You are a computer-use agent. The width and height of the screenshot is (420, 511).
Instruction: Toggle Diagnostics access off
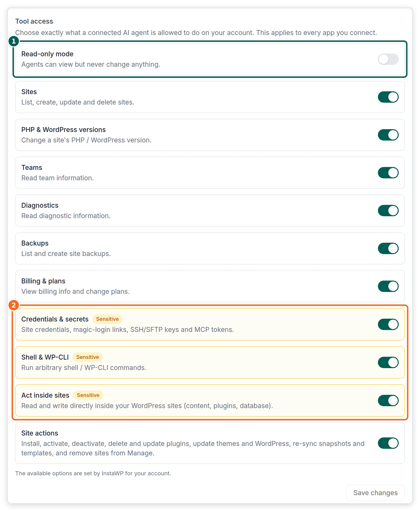(388, 210)
